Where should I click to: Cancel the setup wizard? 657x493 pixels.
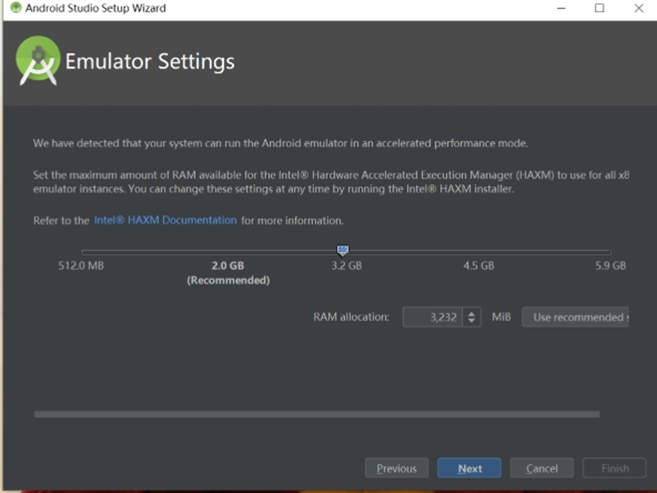[541, 468]
